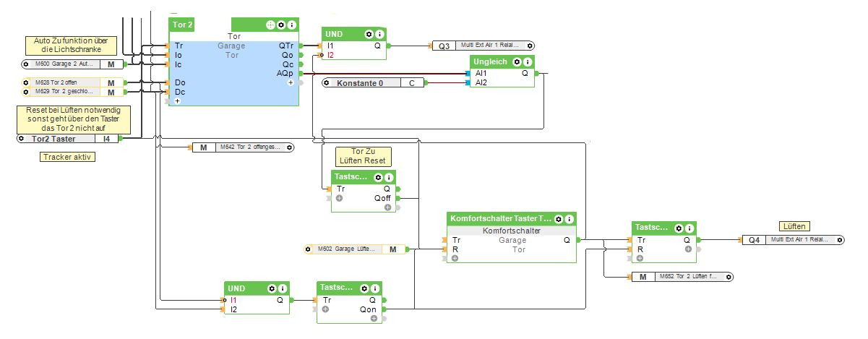Click the move handle icon on Tor 2 block

(x=271, y=25)
